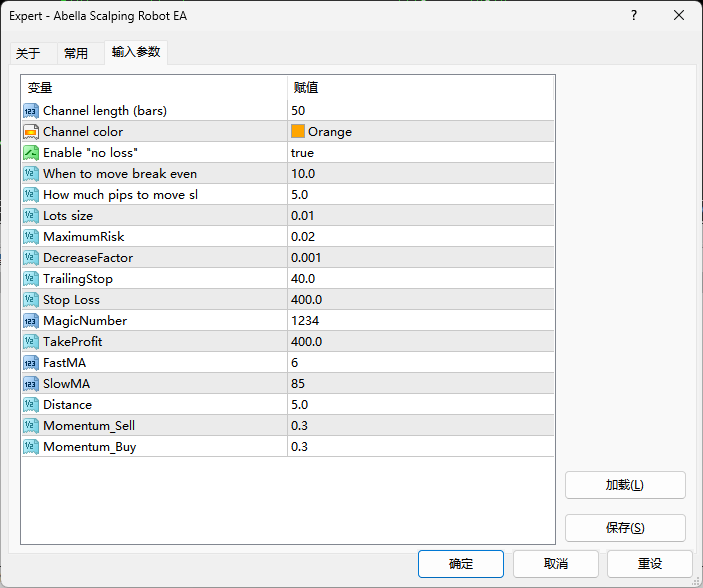Confirm with the 确定 button
The image size is (703, 588).
(x=460, y=564)
